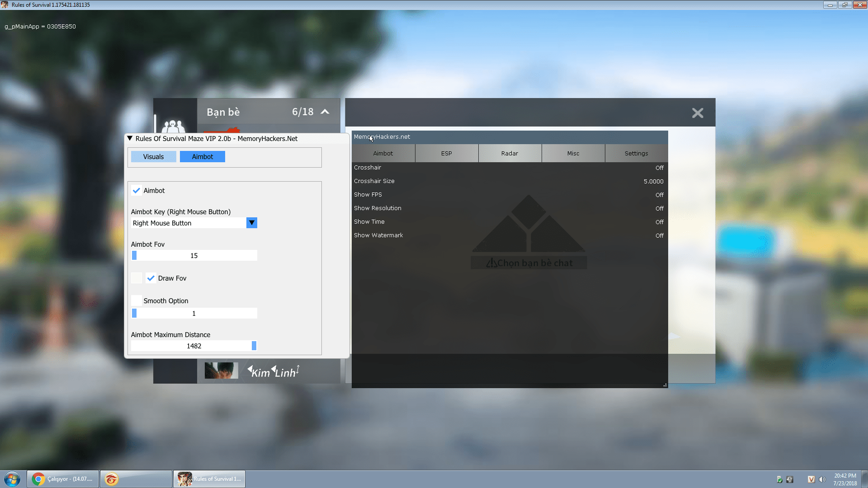Open the Windows Start menu
Image resolution: width=868 pixels, height=488 pixels.
(12, 479)
